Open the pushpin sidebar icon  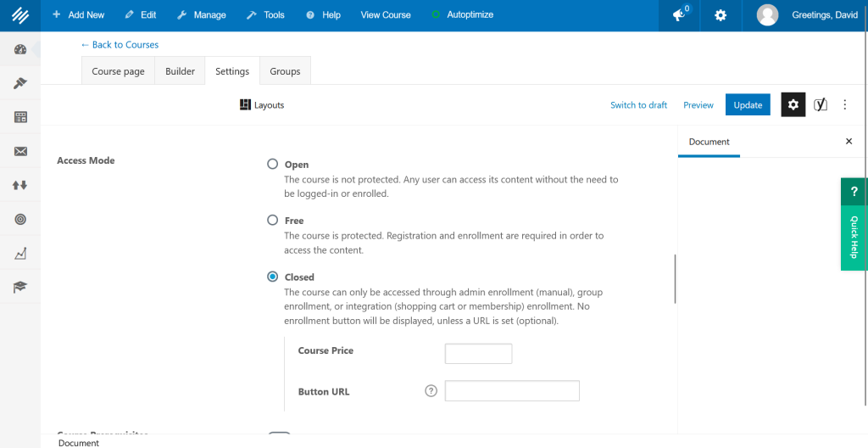[x=20, y=83]
